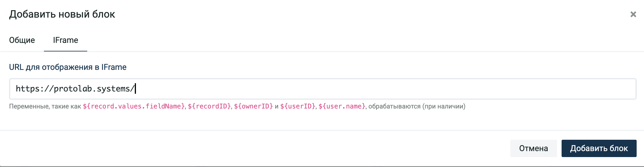The height and width of the screenshot is (167, 644).
Task: Click the обрабатываются (при наличии) help text
Action: click(x=417, y=106)
